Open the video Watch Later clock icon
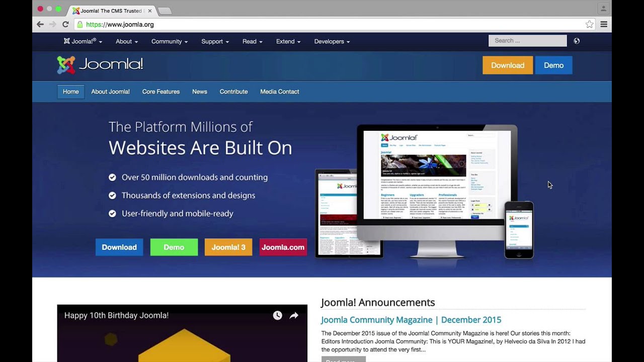Viewport: 644px width, 362px height. point(277,315)
